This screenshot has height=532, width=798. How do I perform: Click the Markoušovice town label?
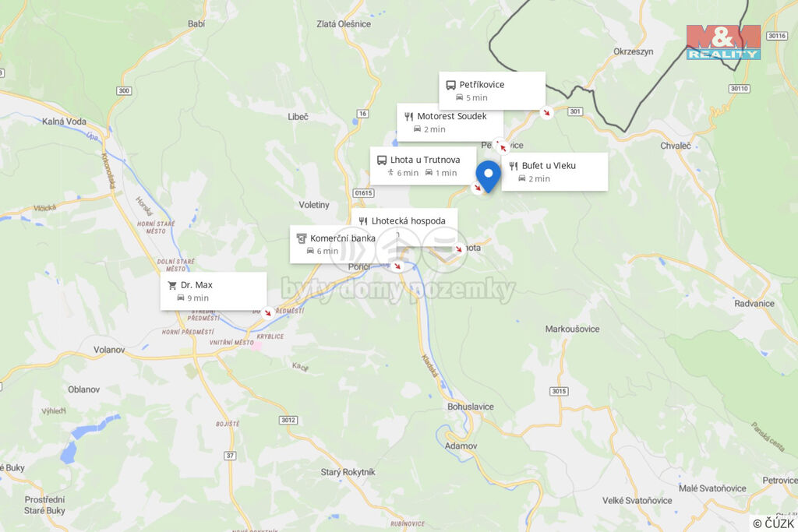tap(572, 329)
